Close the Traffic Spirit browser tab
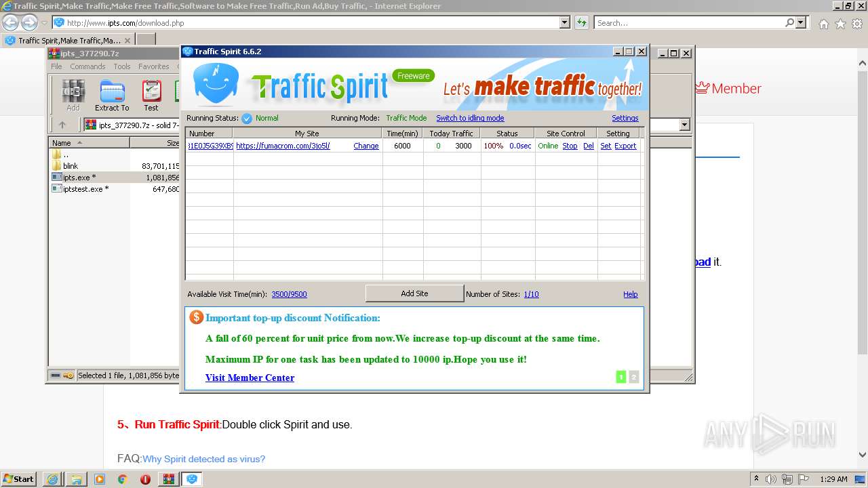Screen dimensions: 868x488 pyautogui.click(x=127, y=40)
